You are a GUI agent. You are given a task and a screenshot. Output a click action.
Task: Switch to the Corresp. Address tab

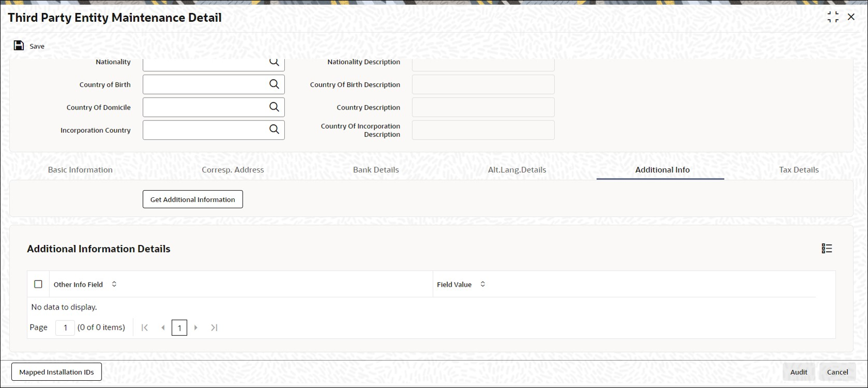tap(233, 169)
